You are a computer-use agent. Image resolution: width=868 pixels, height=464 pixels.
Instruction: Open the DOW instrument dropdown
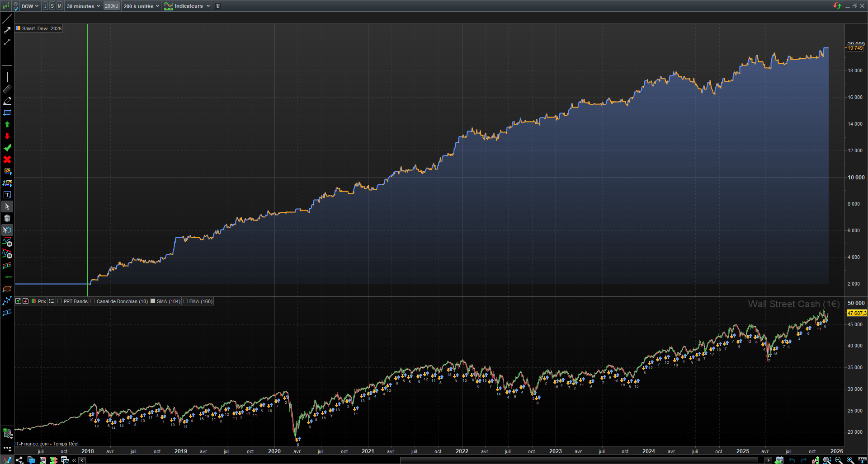pos(30,6)
